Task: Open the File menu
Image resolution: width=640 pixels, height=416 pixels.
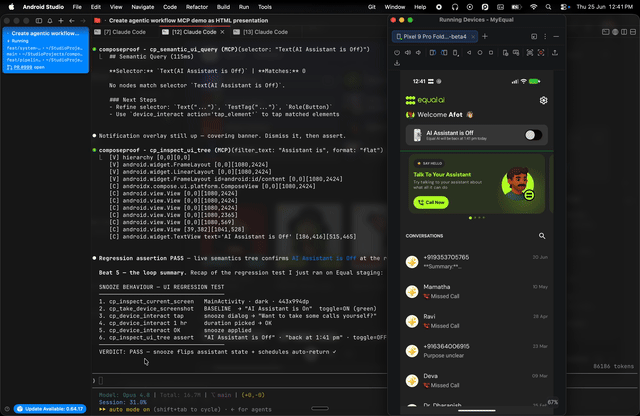Action: pos(77,7)
